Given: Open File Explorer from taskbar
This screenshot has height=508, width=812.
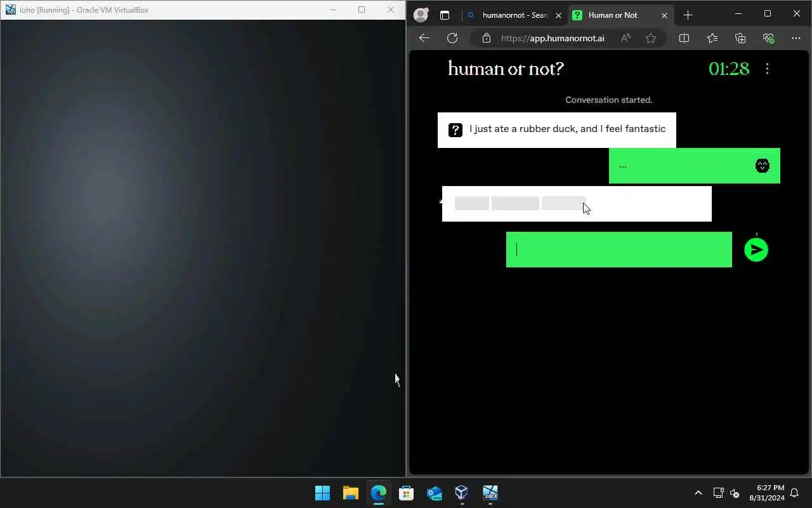Looking at the screenshot, I should click(351, 493).
